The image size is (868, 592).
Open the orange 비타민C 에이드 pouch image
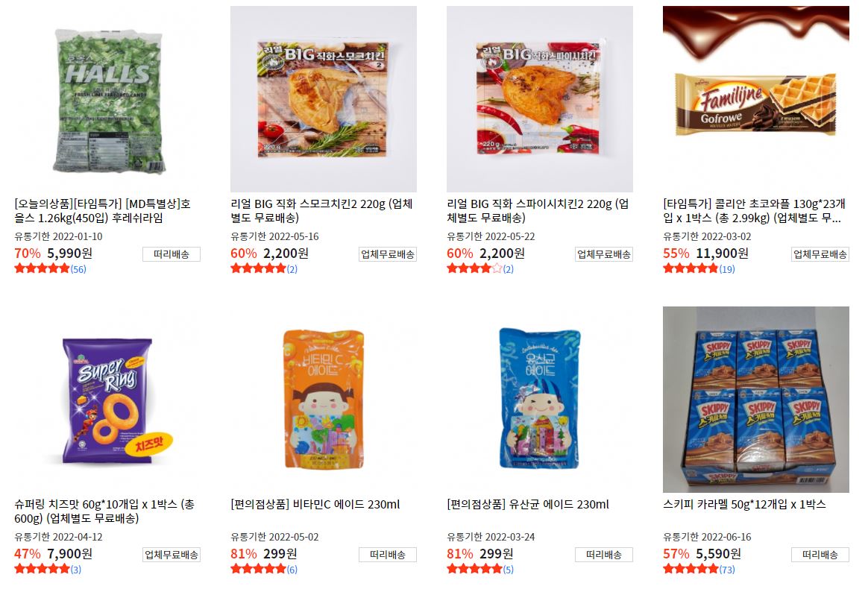pos(324,400)
